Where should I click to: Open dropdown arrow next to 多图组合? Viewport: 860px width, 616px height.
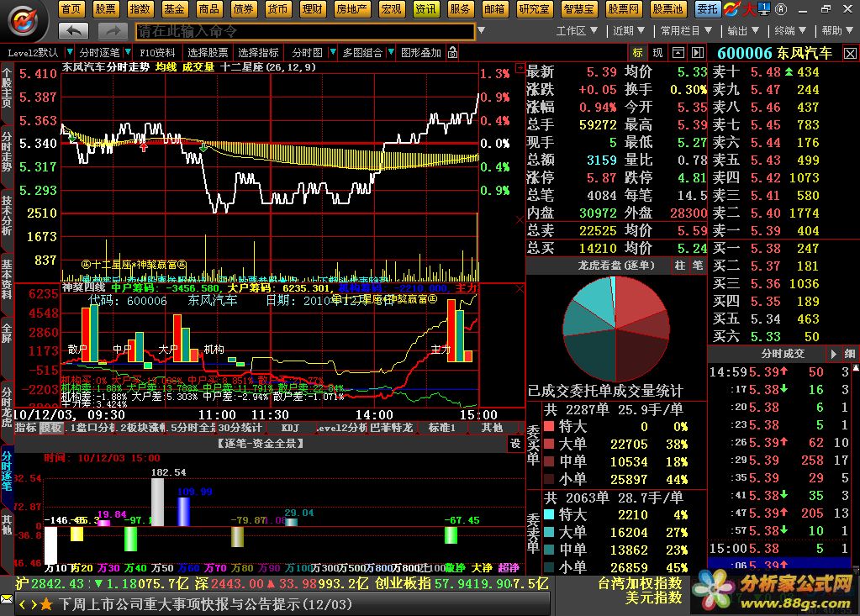391,53
